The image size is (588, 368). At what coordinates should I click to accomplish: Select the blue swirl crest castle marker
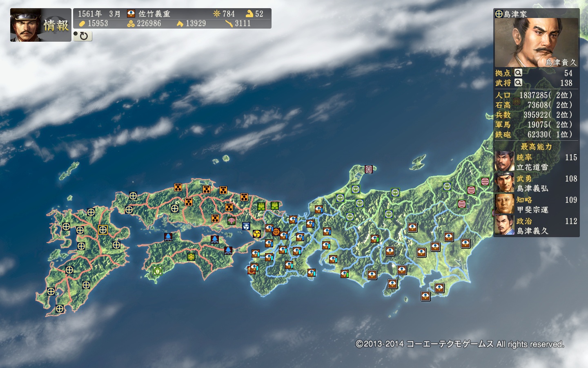(x=246, y=226)
